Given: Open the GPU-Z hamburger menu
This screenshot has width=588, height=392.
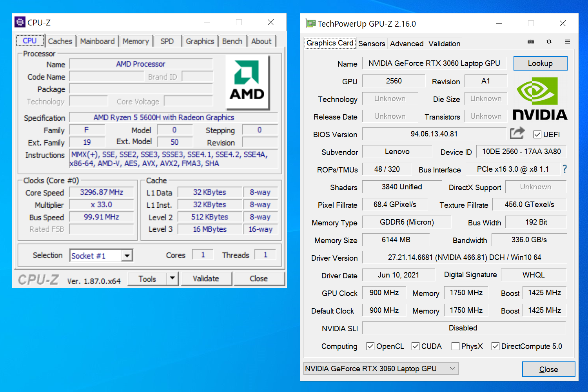Looking at the screenshot, I should click(567, 42).
